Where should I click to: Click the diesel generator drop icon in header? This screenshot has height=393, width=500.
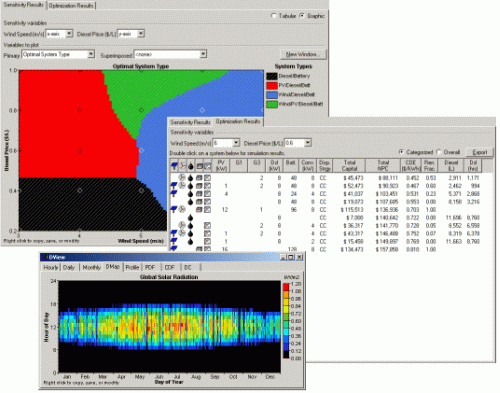pyautogui.click(x=190, y=165)
